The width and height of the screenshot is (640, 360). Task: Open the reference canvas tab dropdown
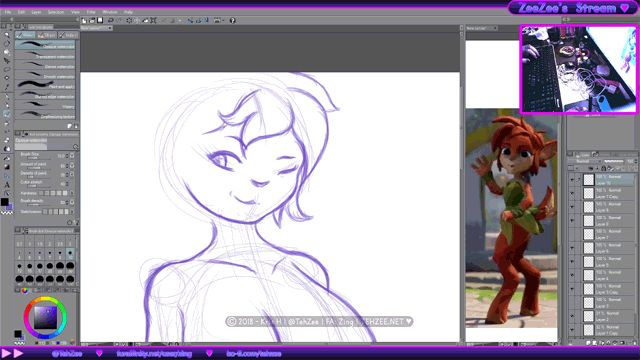coord(495,28)
